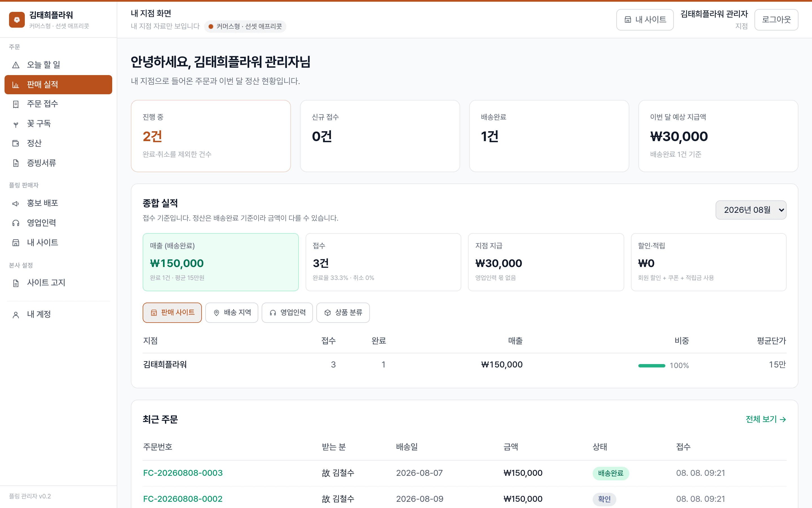Open 꽃 구독 sidebar item
The height and width of the screenshot is (508, 812).
pyautogui.click(x=58, y=124)
